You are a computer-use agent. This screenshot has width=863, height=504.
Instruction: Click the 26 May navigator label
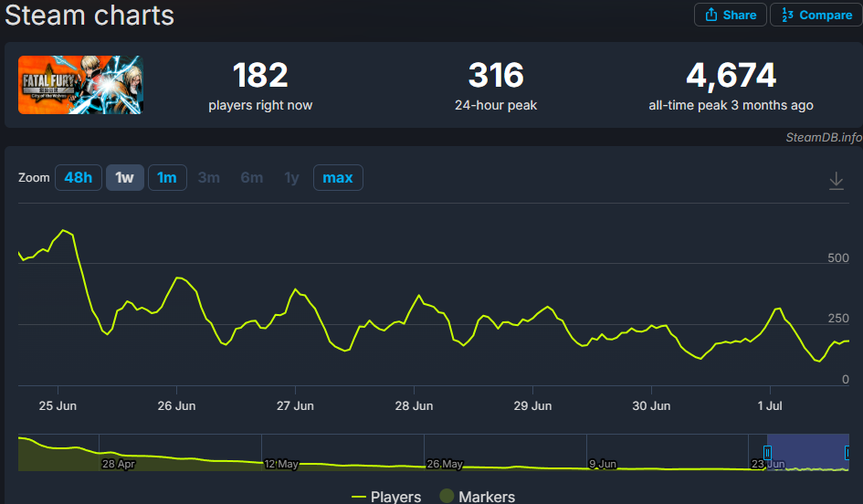click(x=445, y=464)
